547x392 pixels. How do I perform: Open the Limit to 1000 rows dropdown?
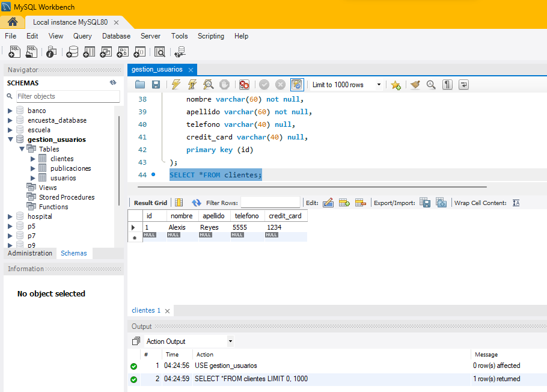pos(347,85)
